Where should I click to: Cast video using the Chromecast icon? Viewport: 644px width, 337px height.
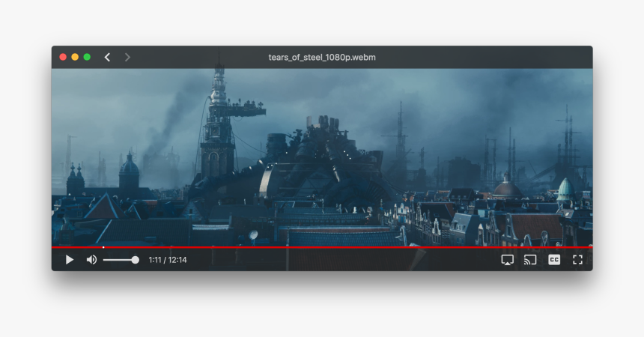tap(530, 260)
